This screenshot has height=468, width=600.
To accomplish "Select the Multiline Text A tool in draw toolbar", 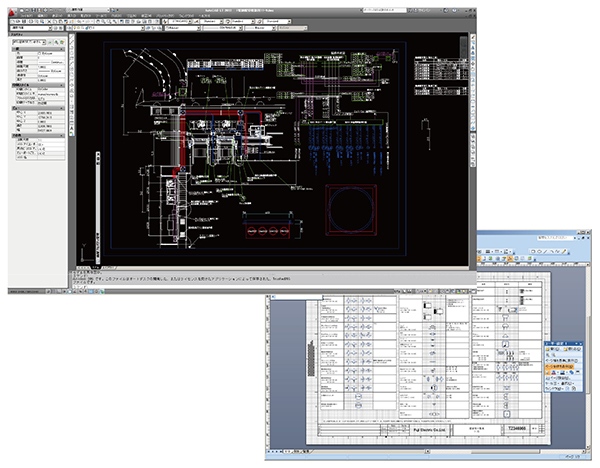I will coord(72,128).
